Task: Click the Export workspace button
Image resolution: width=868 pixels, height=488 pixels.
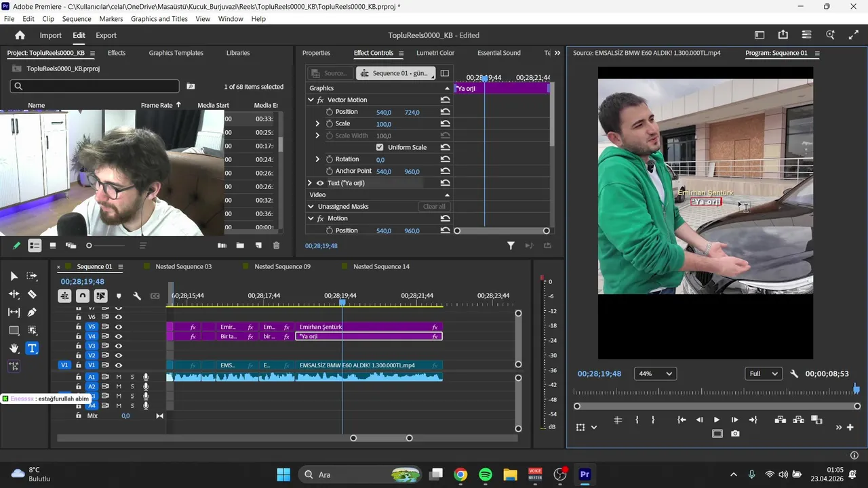Action: point(106,35)
